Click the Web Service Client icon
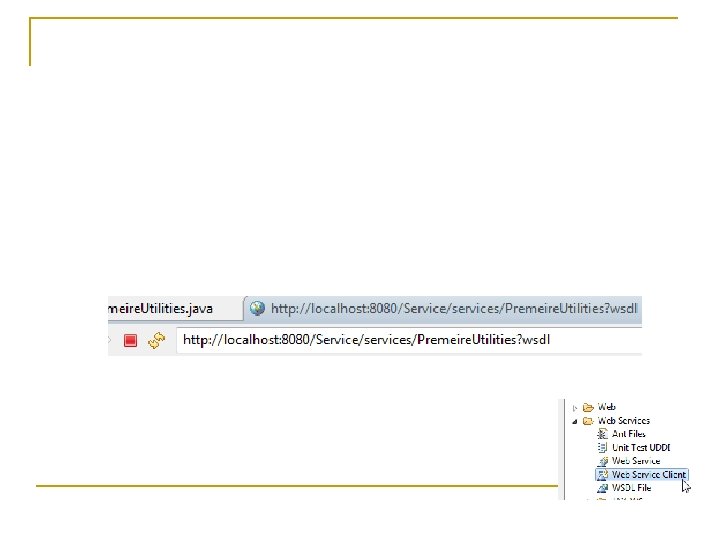The image size is (720, 540). point(602,474)
